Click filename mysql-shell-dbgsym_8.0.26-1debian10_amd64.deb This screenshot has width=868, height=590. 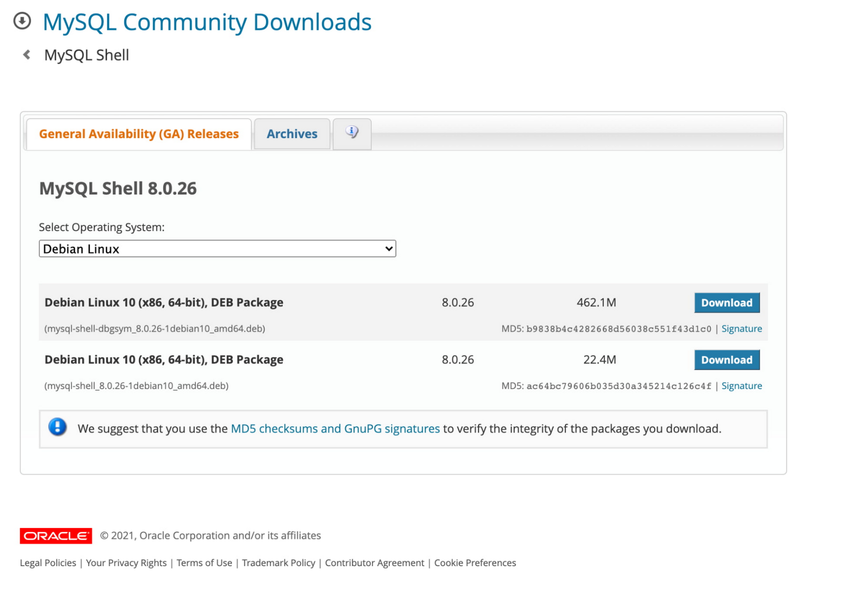point(155,329)
